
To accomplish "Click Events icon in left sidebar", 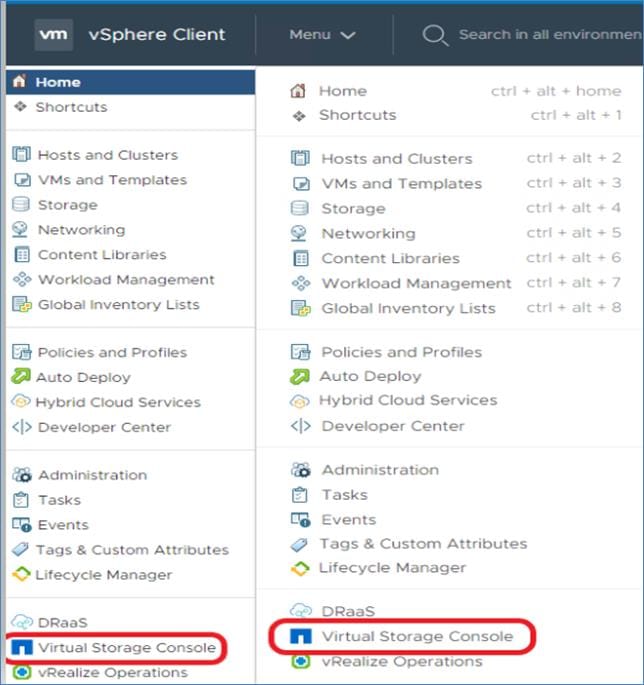I will click(x=22, y=524).
